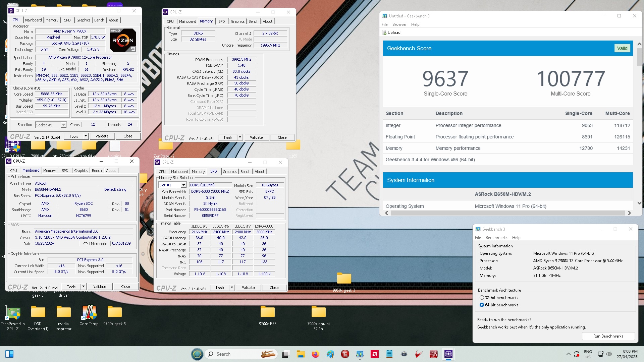
Task: Click Tools button in Mainboard window
Action: point(71,287)
